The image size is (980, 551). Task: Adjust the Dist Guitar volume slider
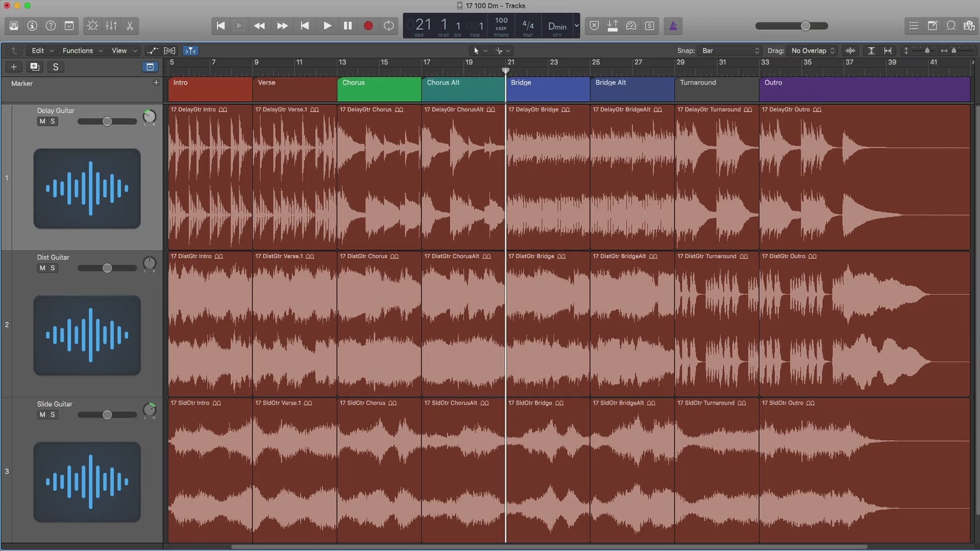[107, 268]
